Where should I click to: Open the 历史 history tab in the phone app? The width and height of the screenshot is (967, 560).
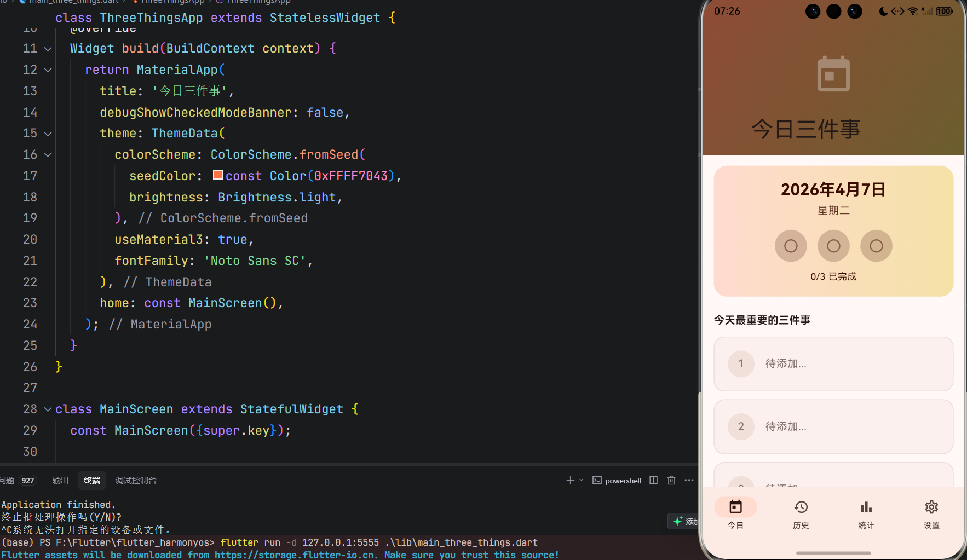click(x=801, y=513)
